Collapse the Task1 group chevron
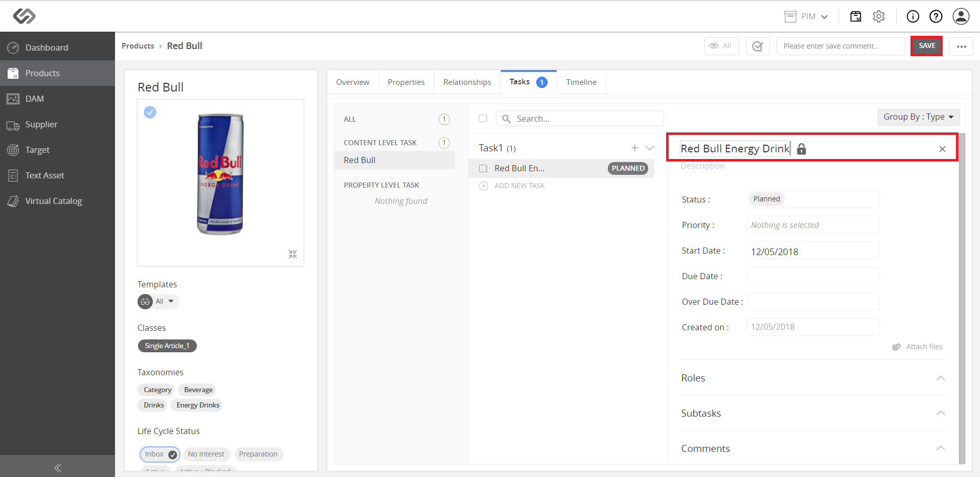The height and width of the screenshot is (477, 980). pos(650,148)
